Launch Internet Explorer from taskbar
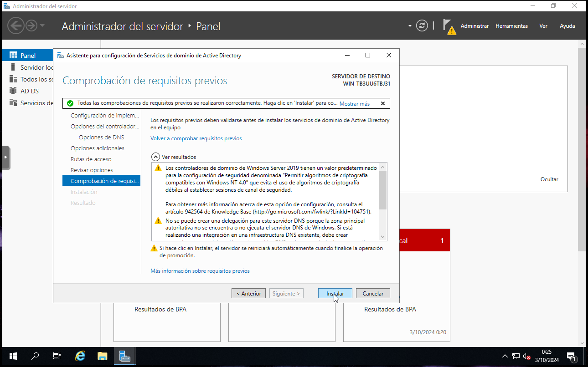The height and width of the screenshot is (367, 588). point(81,356)
